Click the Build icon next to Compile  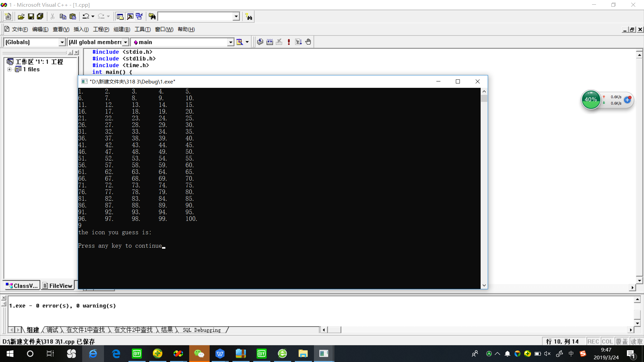coord(270,42)
